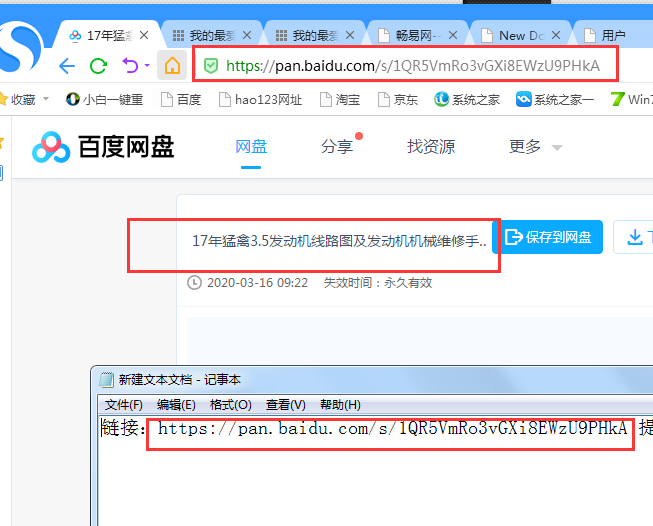
Task: Click the clock icon beside share date
Action: (x=194, y=282)
